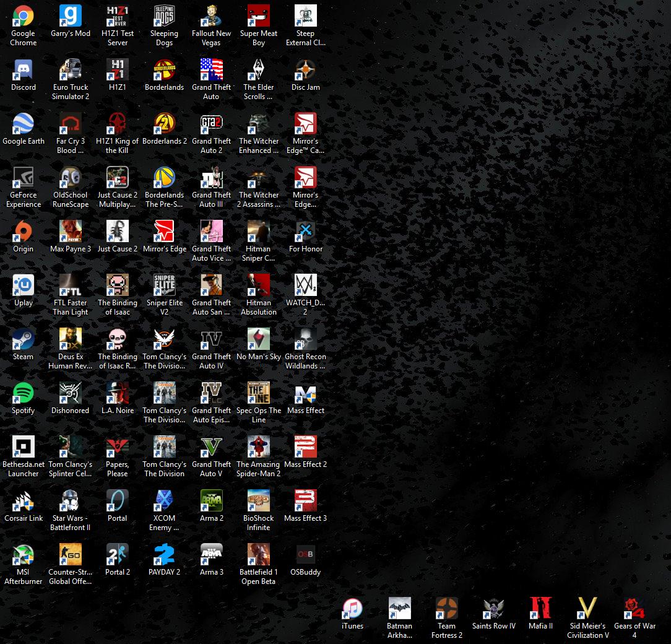Start MSI Afterburner
This screenshot has width=671, height=644.
pyautogui.click(x=23, y=554)
